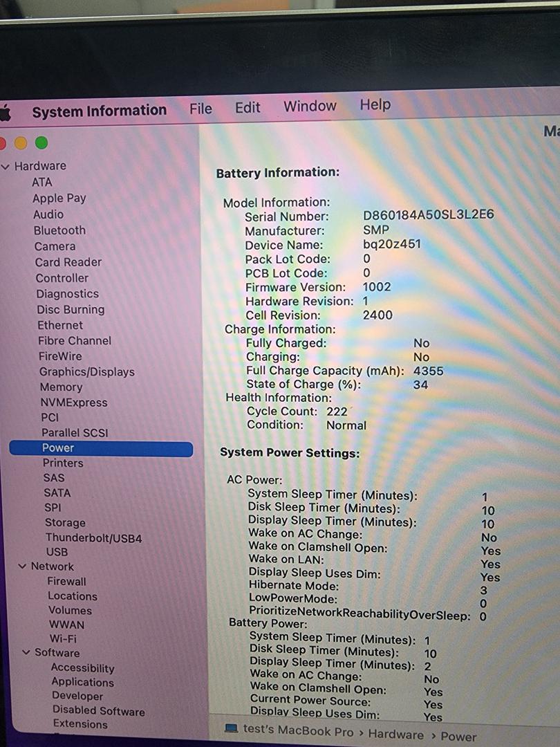
Task: Open the Window menu
Action: [310, 106]
